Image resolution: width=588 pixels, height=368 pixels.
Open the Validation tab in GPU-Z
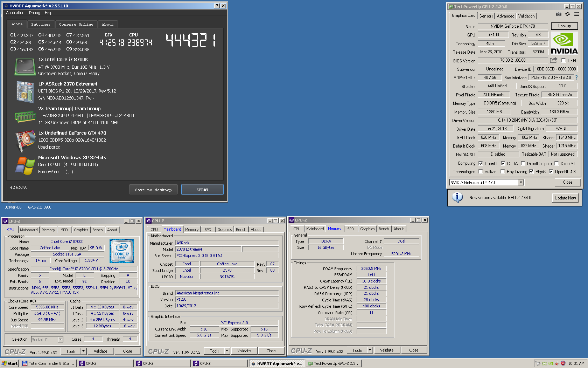pyautogui.click(x=526, y=16)
